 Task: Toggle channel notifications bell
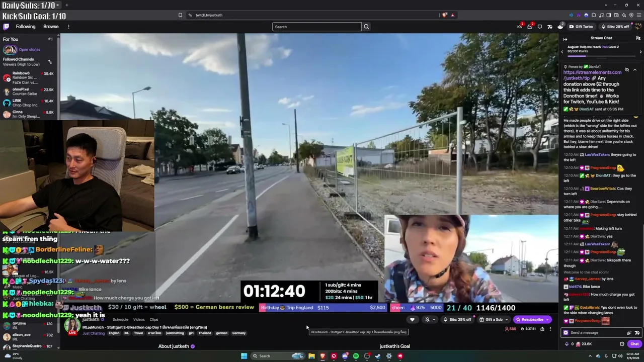[427, 320]
